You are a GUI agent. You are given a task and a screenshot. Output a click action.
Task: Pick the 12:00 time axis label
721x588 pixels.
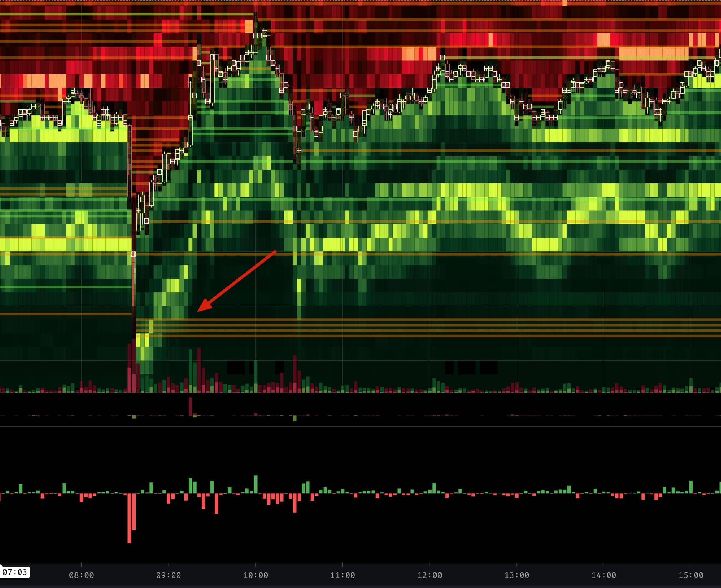pyautogui.click(x=430, y=575)
